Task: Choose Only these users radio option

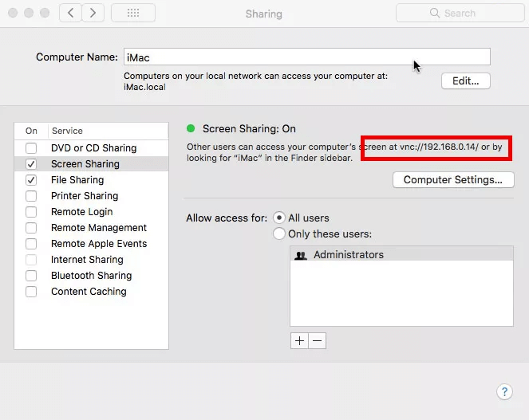Action: [279, 234]
